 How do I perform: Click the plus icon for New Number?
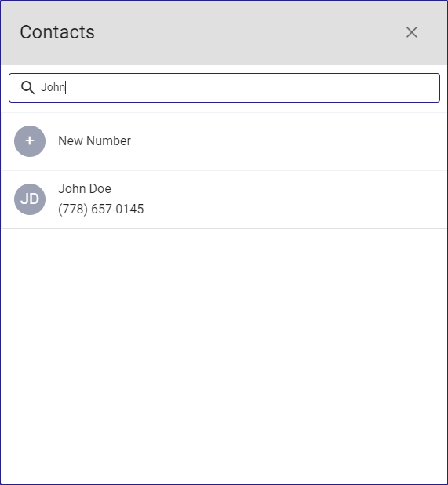[x=30, y=141]
